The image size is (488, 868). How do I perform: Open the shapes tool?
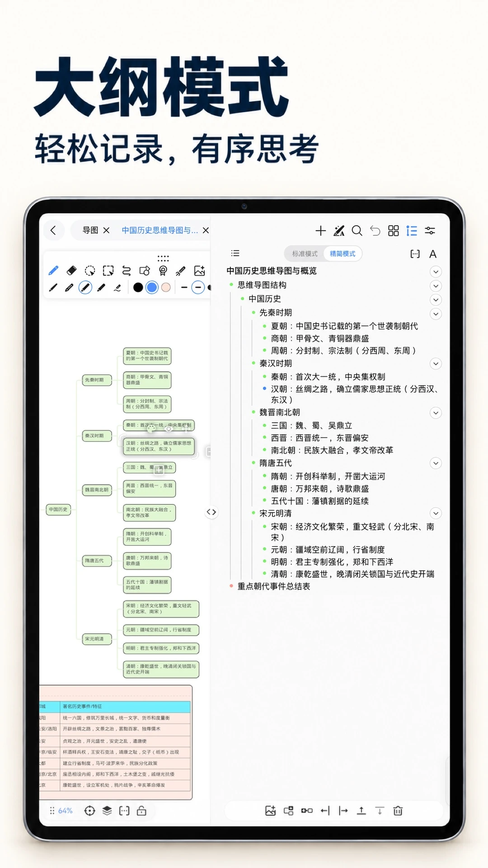(145, 270)
